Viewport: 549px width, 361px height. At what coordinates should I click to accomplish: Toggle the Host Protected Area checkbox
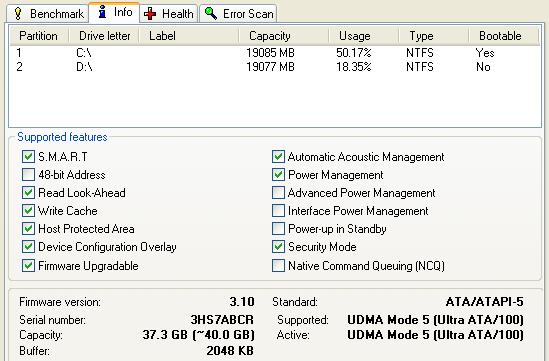point(28,229)
